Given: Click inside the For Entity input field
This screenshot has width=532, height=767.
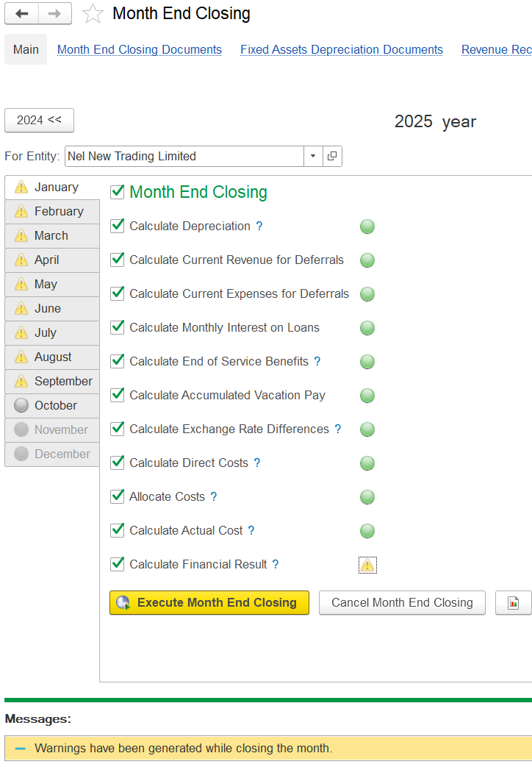Looking at the screenshot, I should (x=184, y=156).
